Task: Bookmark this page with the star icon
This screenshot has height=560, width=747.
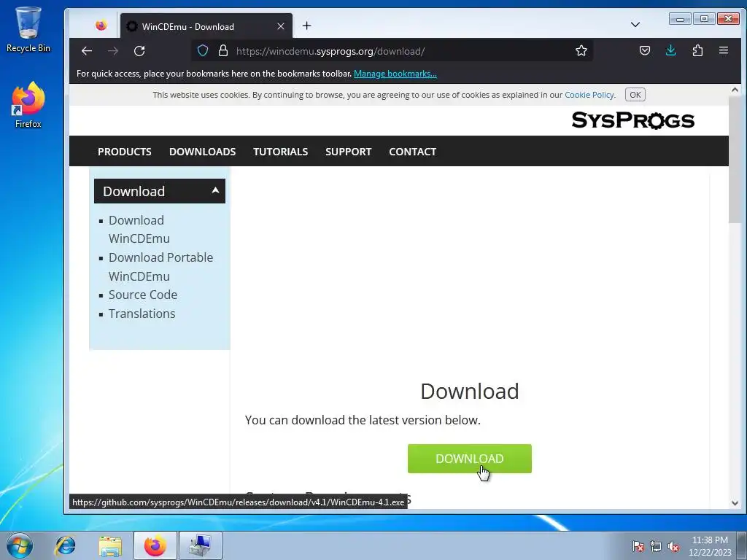Action: (581, 51)
